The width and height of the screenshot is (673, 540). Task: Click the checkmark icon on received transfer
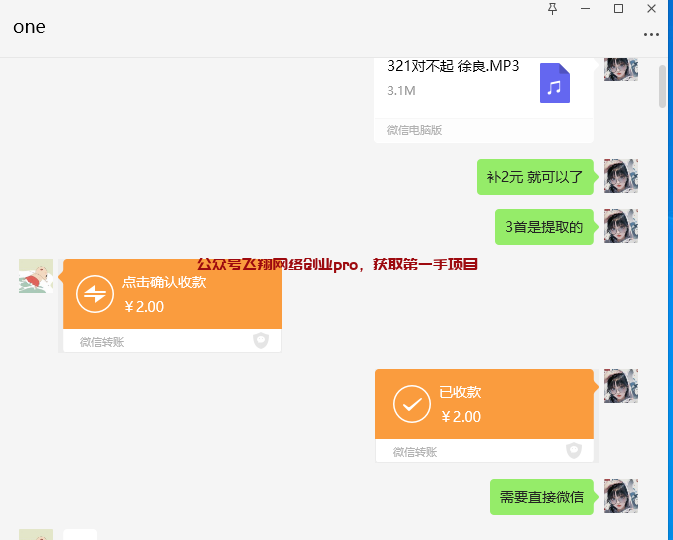(411, 404)
